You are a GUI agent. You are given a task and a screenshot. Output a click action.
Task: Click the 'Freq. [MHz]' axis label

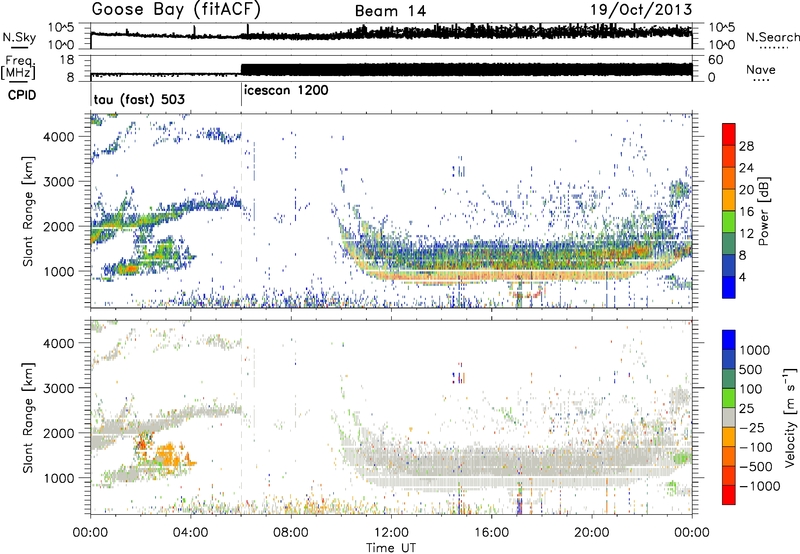tap(20, 68)
